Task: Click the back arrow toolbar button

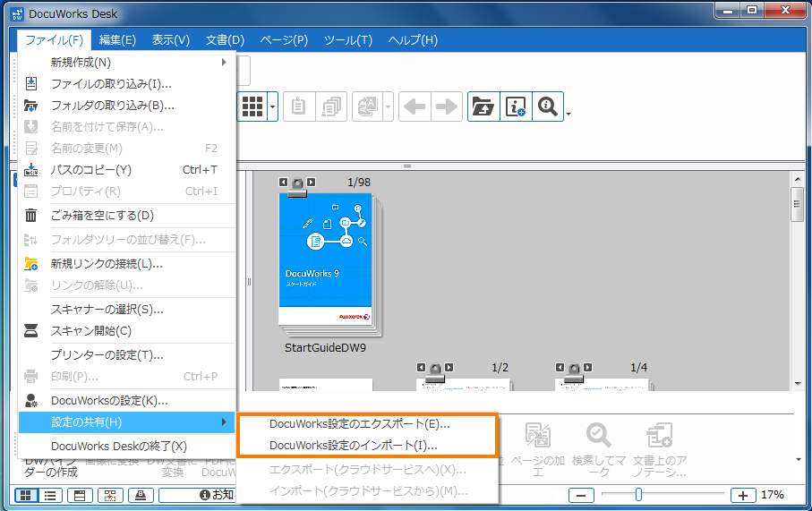Action: click(415, 106)
